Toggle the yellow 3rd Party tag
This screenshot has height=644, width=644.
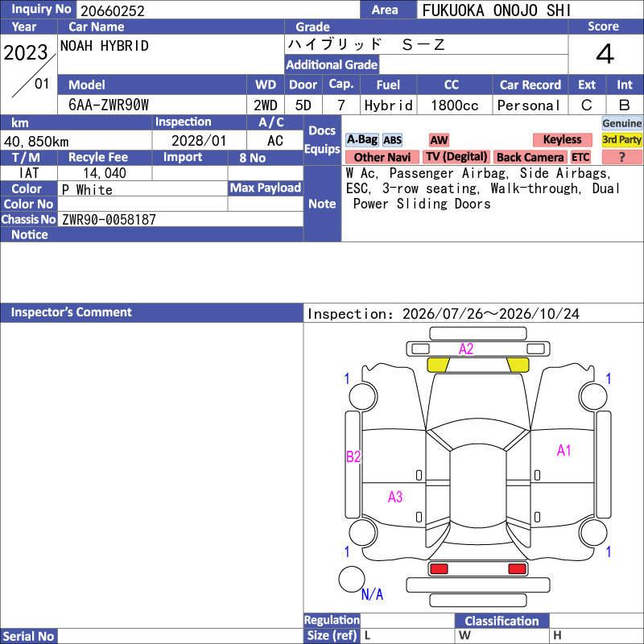[x=621, y=140]
